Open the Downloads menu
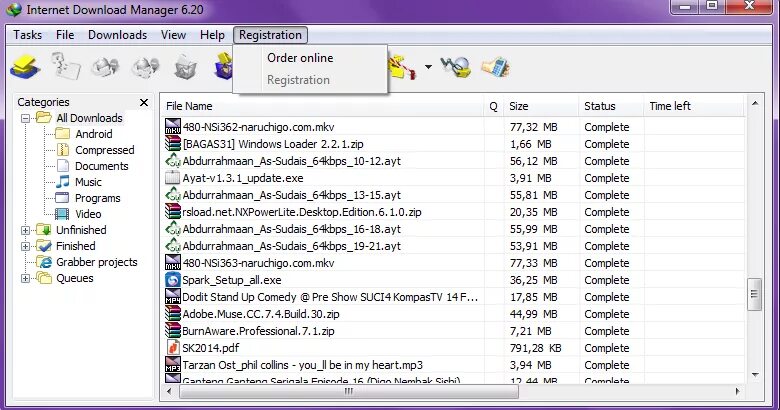Viewport: 780px width, 410px height. 117,35
